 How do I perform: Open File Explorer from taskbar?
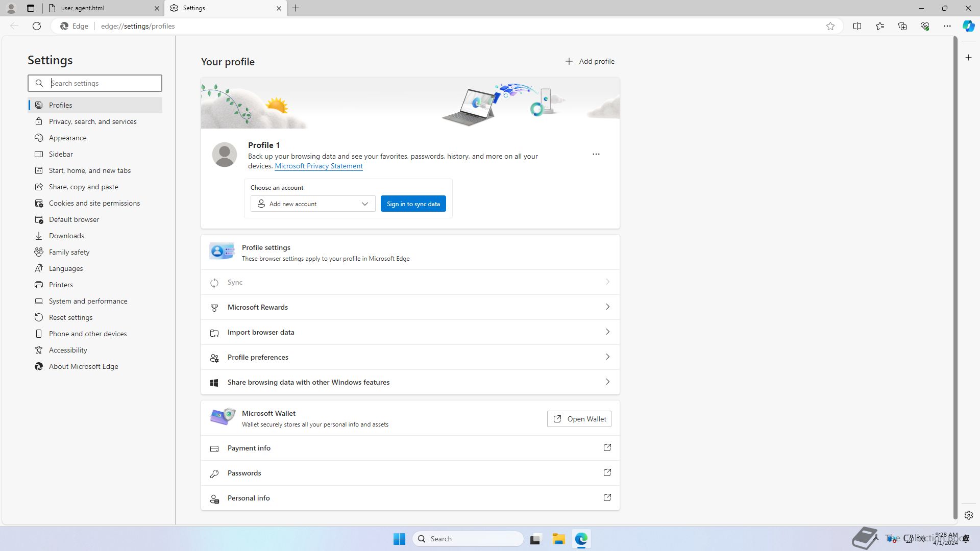pos(558,539)
